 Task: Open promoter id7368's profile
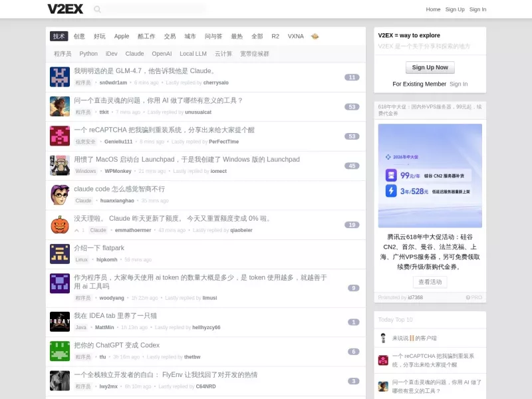pos(415,297)
